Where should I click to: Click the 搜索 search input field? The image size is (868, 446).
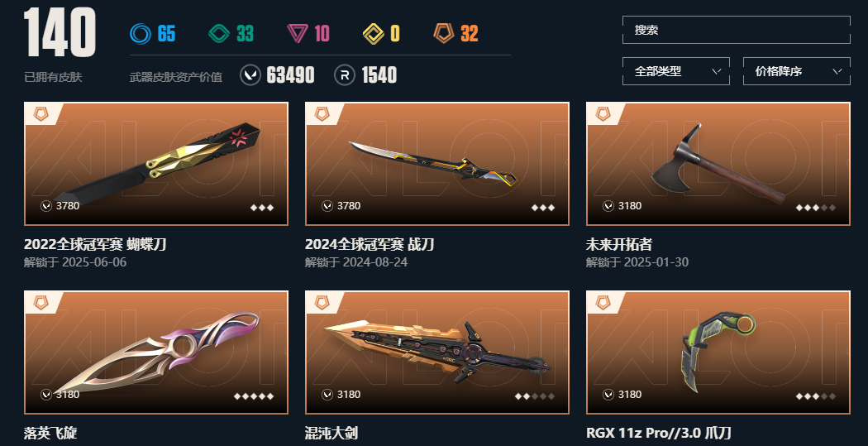click(x=737, y=30)
